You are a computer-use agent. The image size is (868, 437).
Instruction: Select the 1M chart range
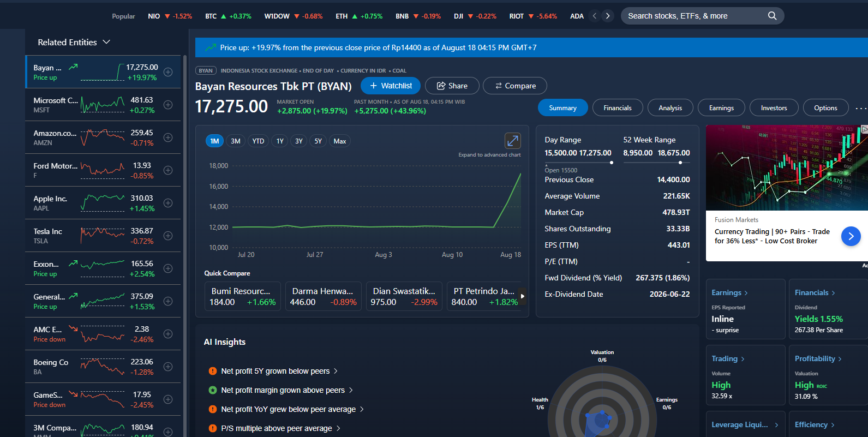214,141
